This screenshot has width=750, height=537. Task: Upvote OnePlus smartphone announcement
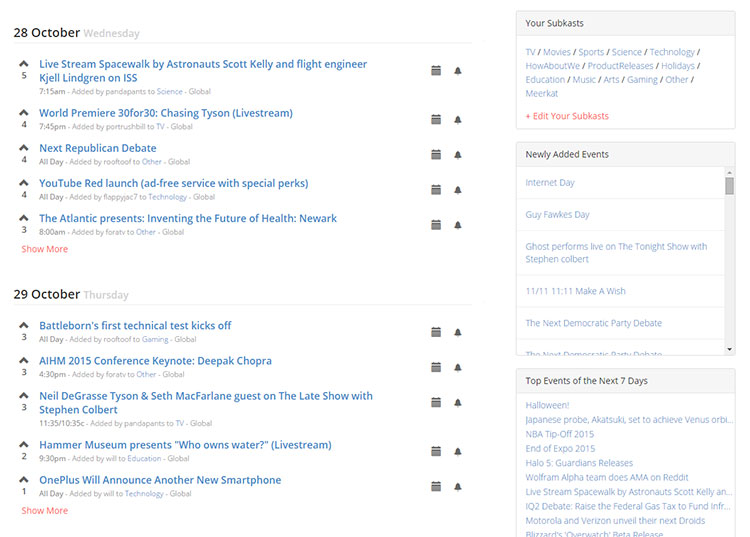(x=23, y=479)
